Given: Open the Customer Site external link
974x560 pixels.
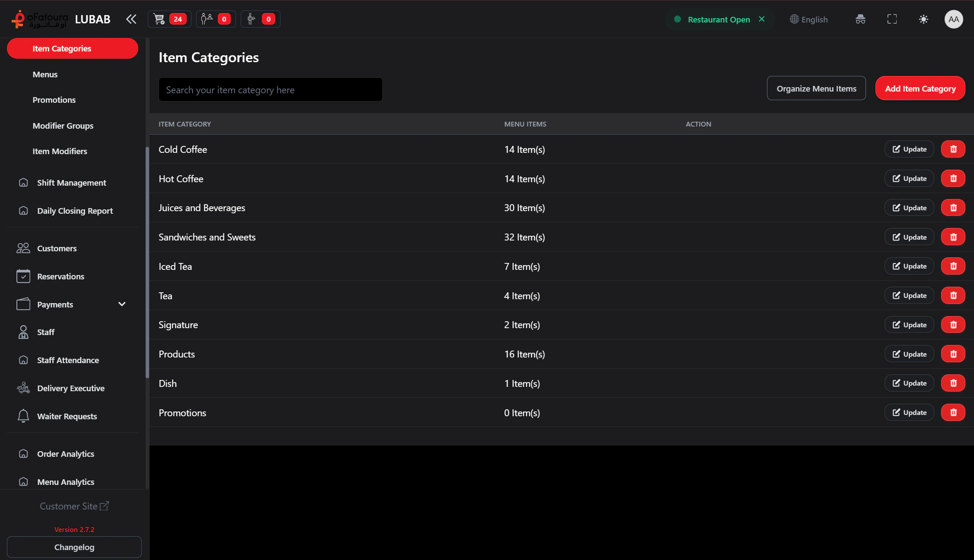Looking at the screenshot, I should pyautogui.click(x=74, y=506).
